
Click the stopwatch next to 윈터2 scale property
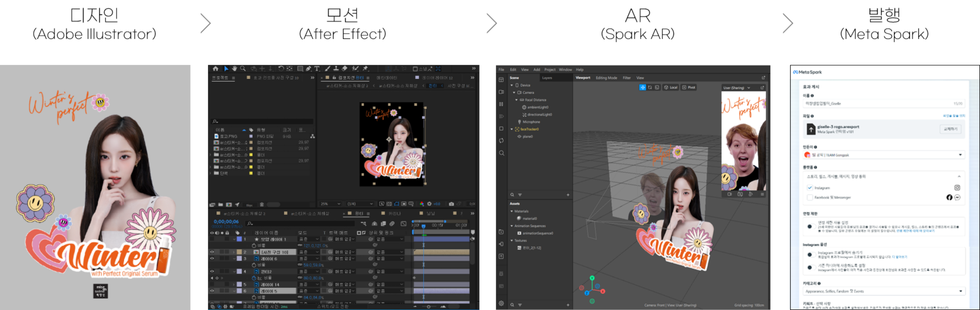point(254,278)
